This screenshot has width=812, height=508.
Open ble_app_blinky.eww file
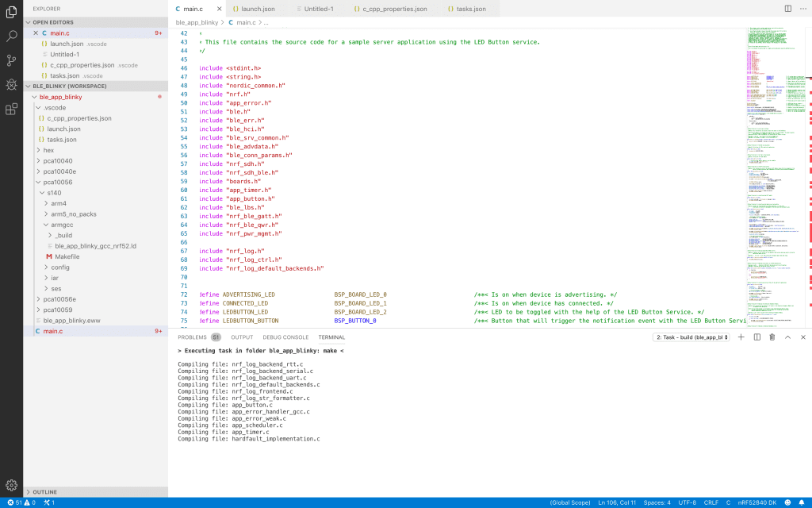(x=72, y=321)
